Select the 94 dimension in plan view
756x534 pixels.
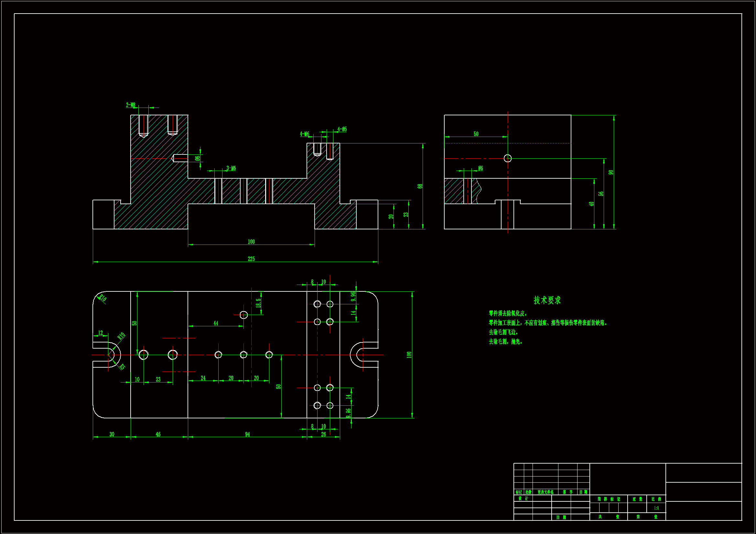coord(247,434)
